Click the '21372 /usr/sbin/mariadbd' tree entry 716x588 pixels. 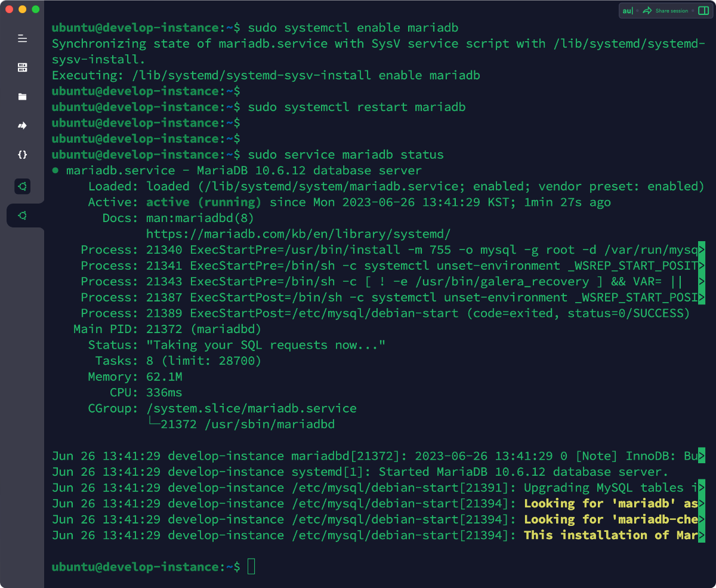pyautogui.click(x=248, y=424)
